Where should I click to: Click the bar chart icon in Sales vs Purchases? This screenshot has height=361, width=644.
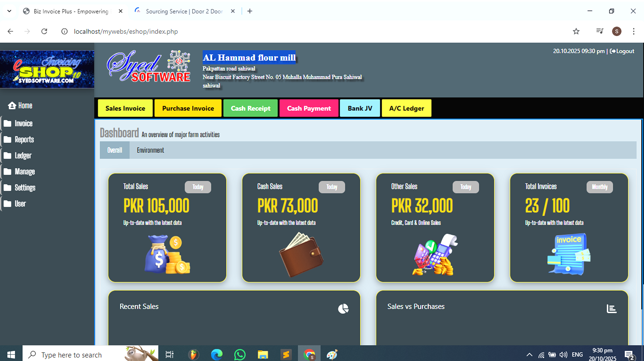click(x=612, y=309)
